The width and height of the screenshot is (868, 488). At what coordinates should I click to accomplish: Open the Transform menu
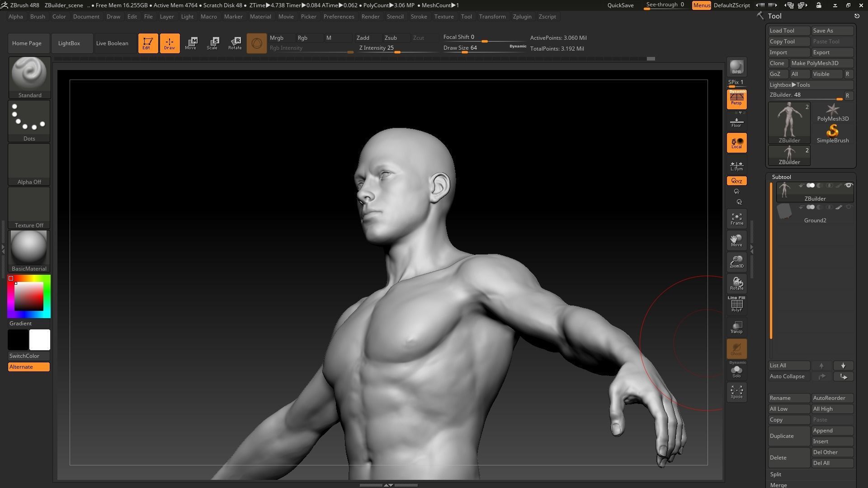(x=492, y=17)
